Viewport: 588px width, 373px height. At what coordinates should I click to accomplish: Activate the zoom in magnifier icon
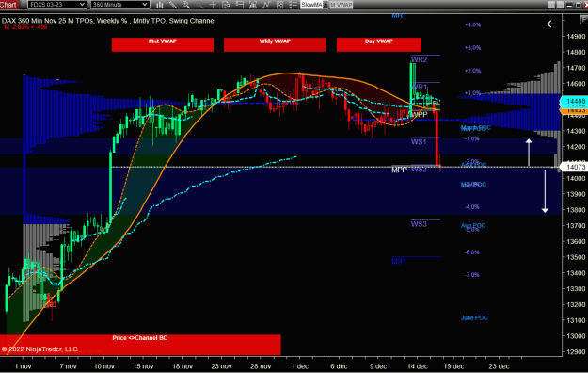pyautogui.click(x=186, y=5)
